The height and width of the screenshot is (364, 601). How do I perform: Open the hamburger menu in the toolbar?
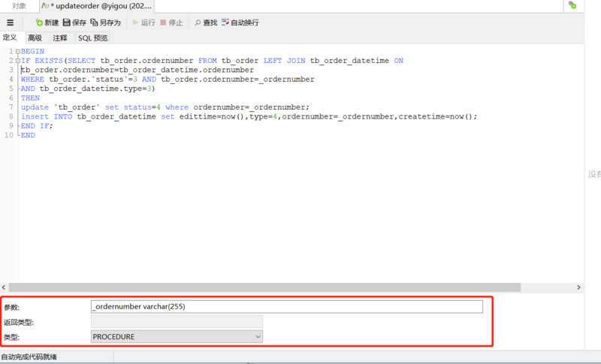[10, 23]
